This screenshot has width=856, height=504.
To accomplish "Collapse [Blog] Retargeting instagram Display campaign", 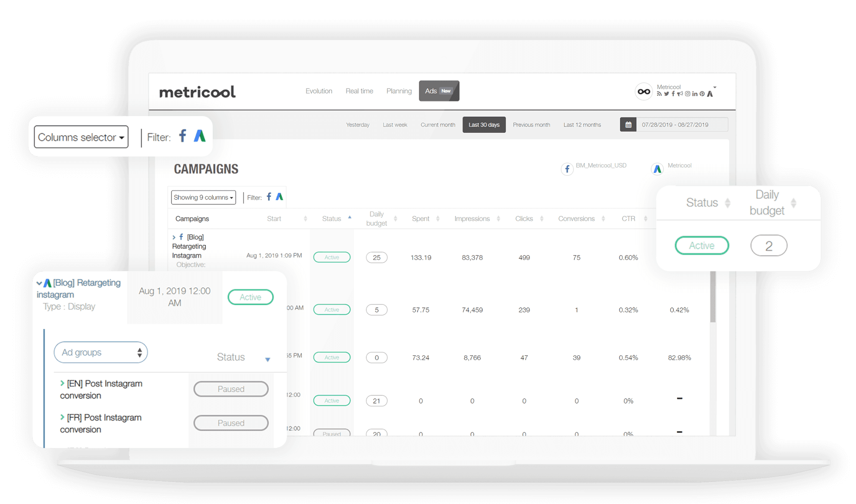I will click(39, 283).
